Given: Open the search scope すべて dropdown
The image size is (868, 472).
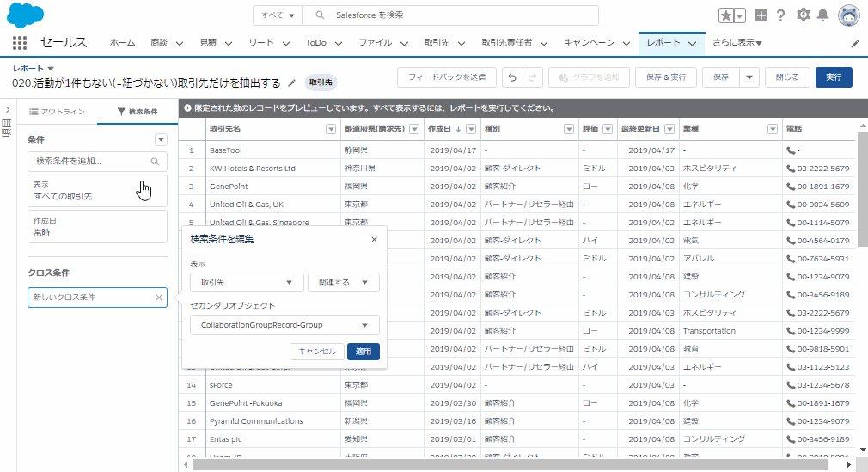Looking at the screenshot, I should click(278, 15).
